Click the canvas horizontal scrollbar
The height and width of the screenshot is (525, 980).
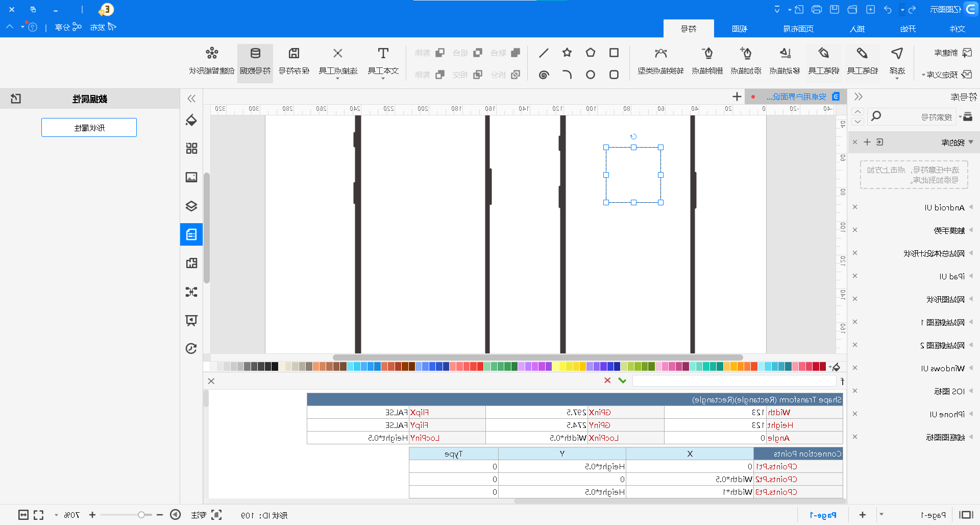[x=537, y=357]
